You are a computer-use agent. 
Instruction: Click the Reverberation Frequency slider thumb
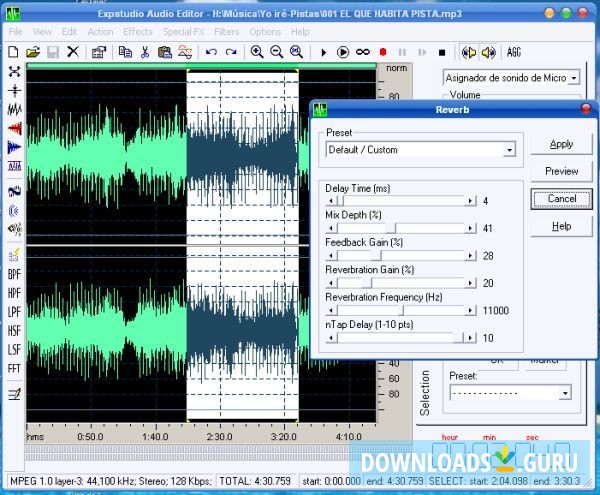coord(399,310)
